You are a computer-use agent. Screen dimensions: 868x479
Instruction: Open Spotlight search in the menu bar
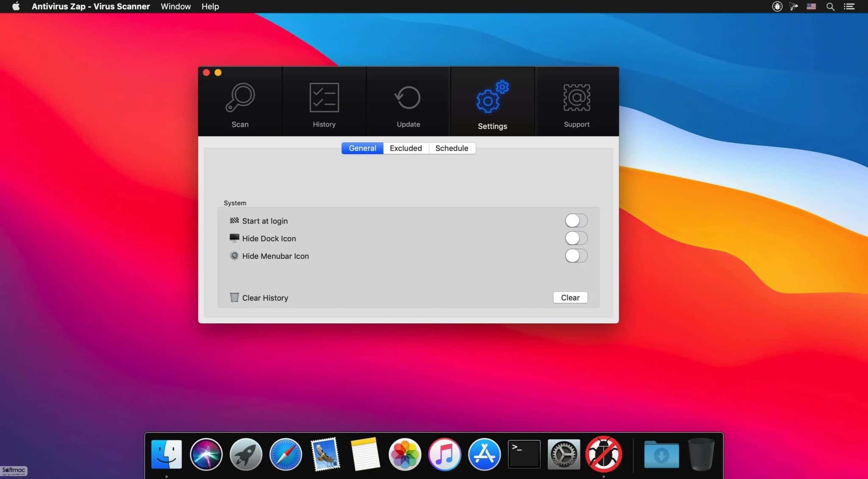point(830,6)
